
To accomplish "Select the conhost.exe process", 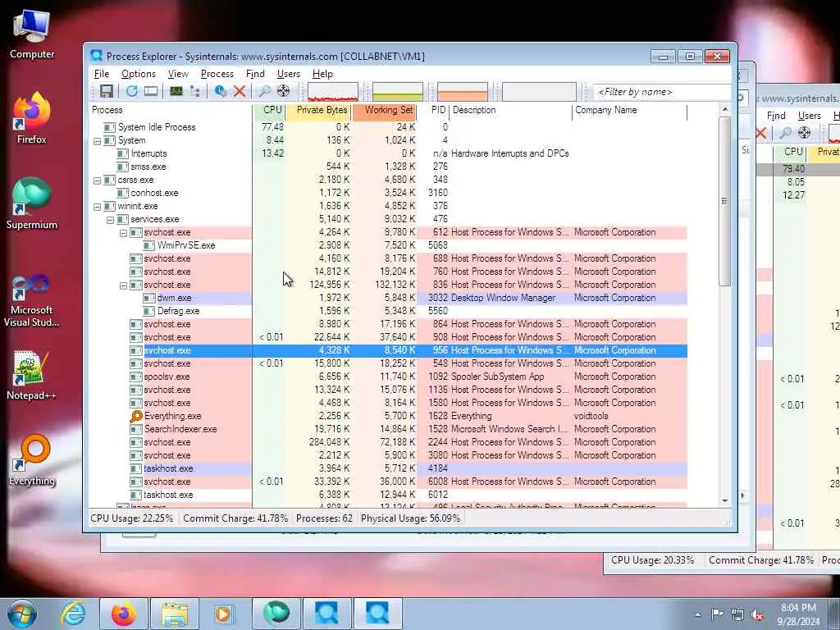I will [388, 193].
